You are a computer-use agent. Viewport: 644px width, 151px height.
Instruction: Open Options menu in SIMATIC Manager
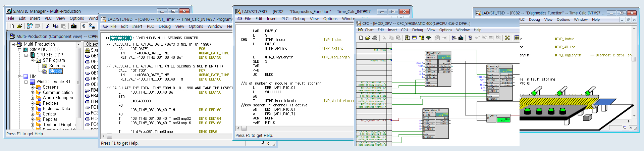pyautogui.click(x=77, y=18)
